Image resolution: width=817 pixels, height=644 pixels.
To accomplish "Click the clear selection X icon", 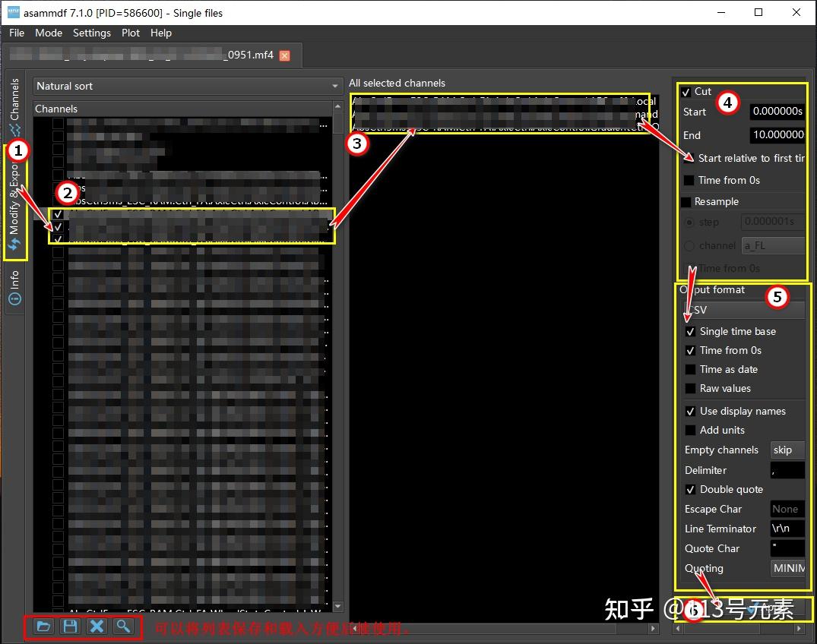I will click(97, 626).
